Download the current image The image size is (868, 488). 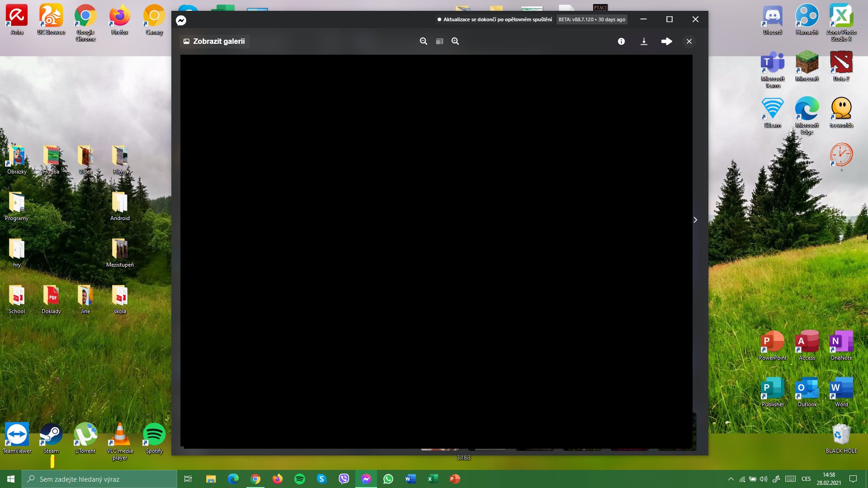click(x=644, y=41)
